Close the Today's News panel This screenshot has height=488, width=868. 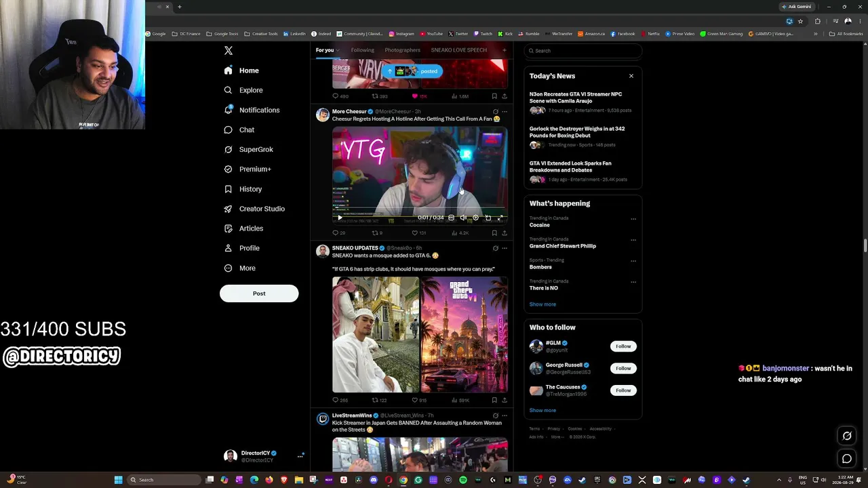coord(631,76)
